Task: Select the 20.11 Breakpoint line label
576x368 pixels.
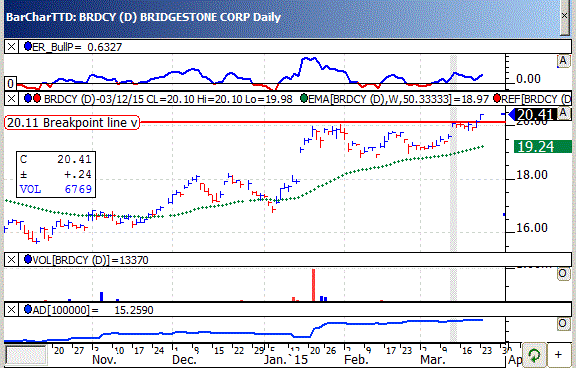Action: click(72, 123)
